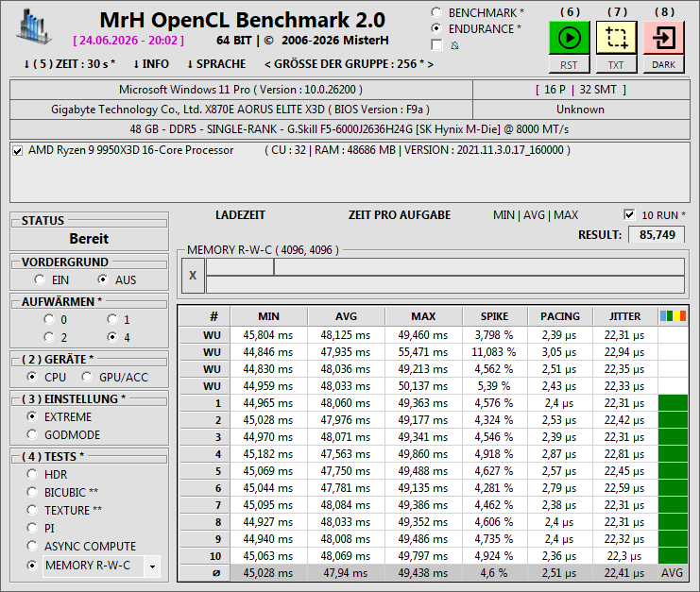Select the TEXTURE test
Image resolution: width=700 pixels, height=592 pixels.
point(32,510)
